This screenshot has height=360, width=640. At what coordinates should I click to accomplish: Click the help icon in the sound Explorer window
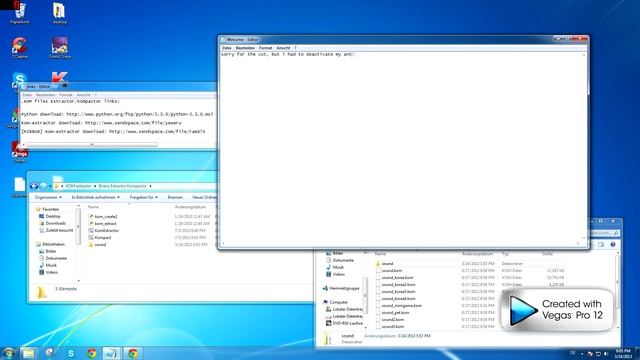[613, 244]
